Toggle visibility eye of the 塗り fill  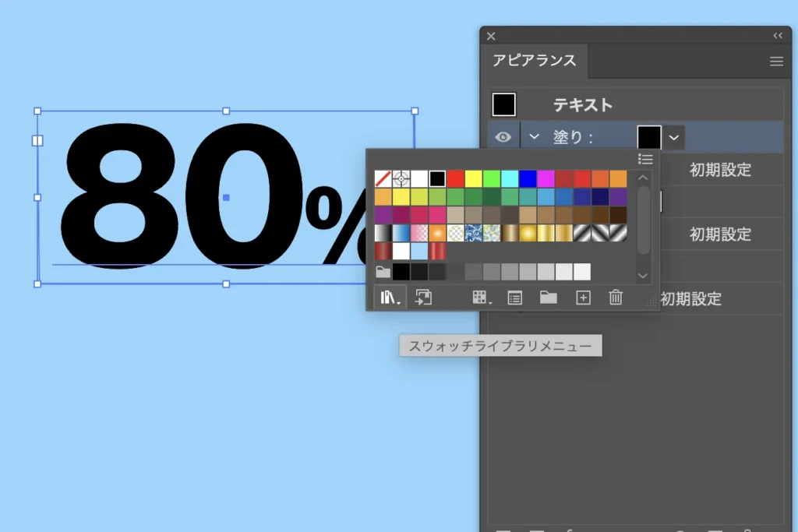(x=503, y=137)
